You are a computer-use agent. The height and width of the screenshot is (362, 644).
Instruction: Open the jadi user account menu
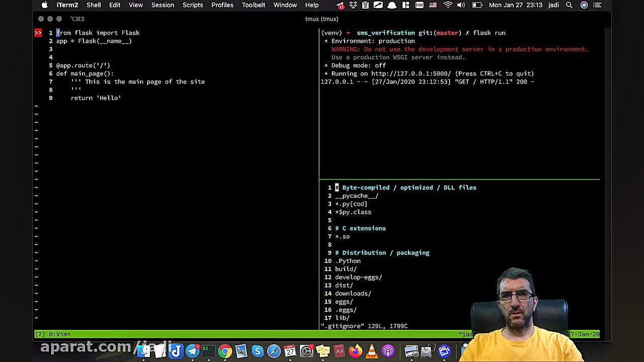click(553, 5)
